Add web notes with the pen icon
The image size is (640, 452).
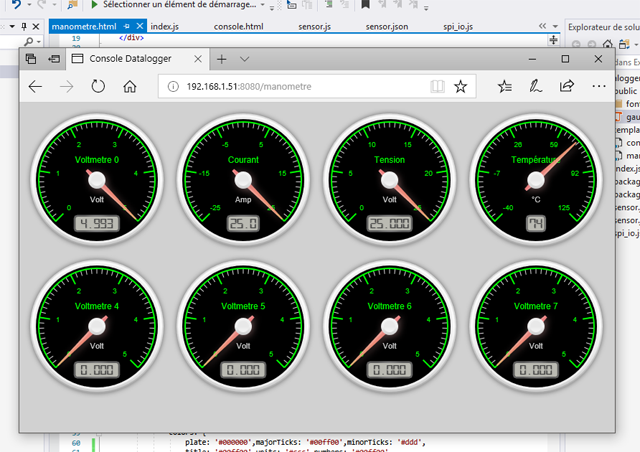pyautogui.click(x=536, y=86)
